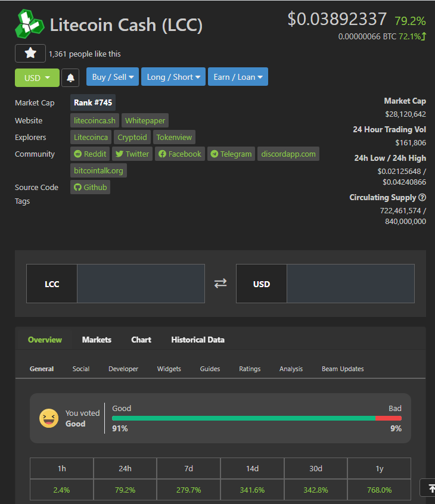This screenshot has width=435, height=504.
Task: Select the Ratings sub-tab
Action: [x=250, y=369]
